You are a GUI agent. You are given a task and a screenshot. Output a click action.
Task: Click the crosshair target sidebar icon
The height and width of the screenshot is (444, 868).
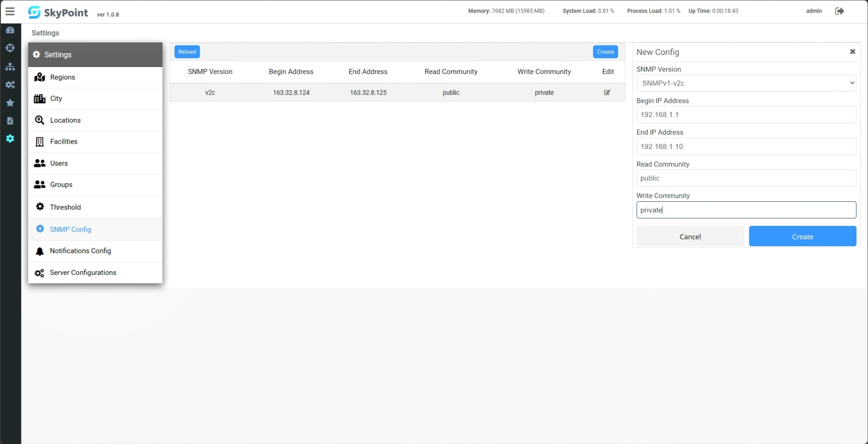[x=10, y=48]
